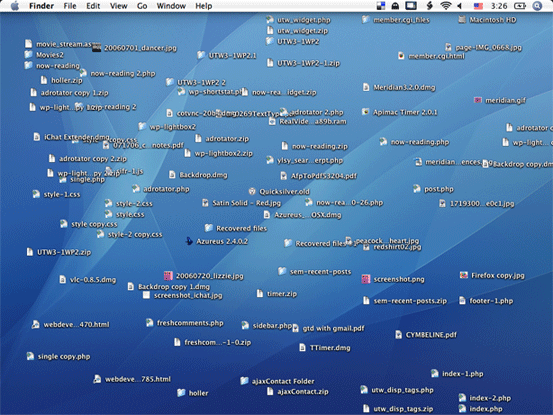Select 20060701_dancer.jpg image file
The image size is (553, 415).
(134, 48)
